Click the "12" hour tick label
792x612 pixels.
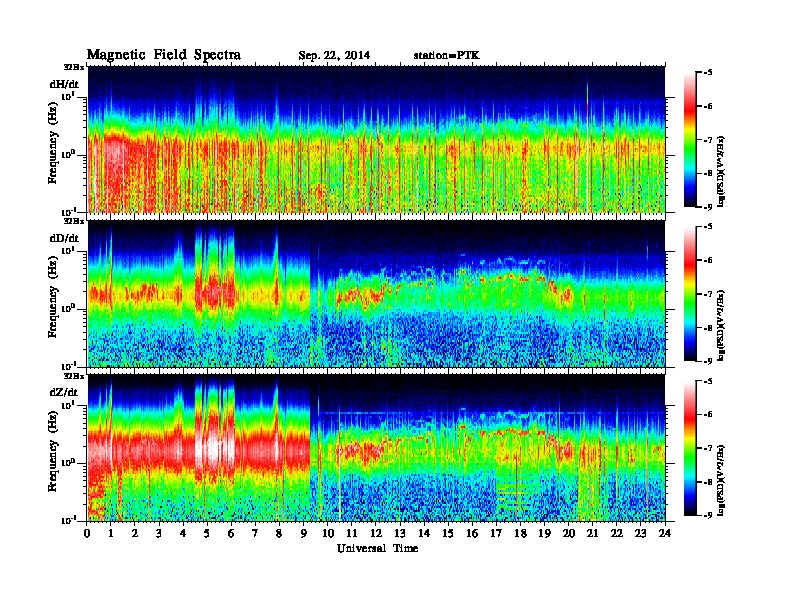click(x=376, y=533)
